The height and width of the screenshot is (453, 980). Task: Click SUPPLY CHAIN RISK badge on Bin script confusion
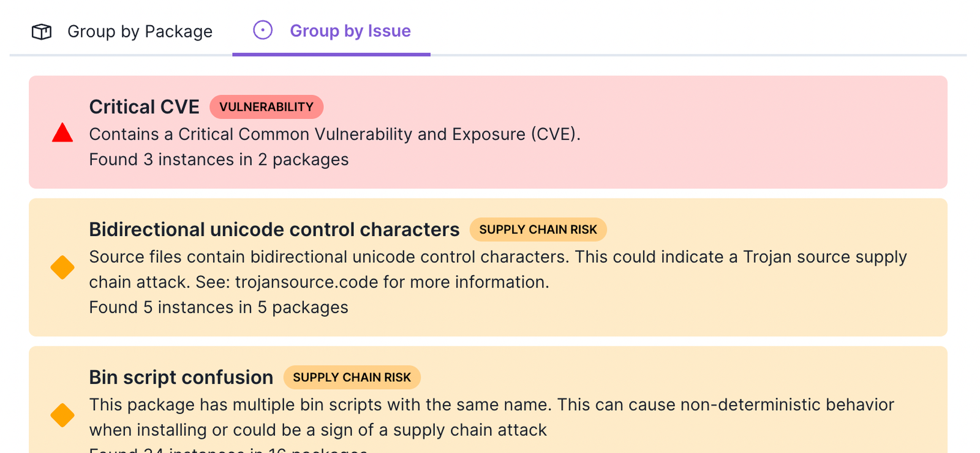[352, 377]
